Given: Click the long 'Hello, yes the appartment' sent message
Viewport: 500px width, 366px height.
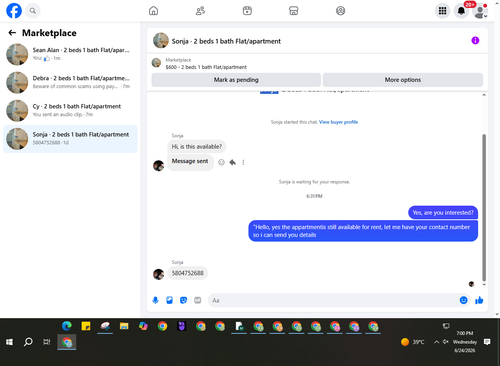Looking at the screenshot, I should click(x=363, y=231).
